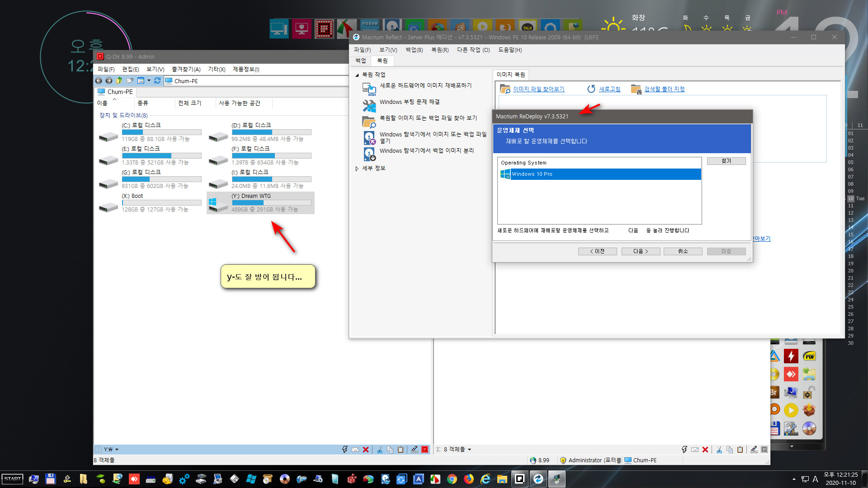Viewport: 868px width, 488px height.
Task: Click the floppy disk save icon on taskbar
Action: click(x=50, y=479)
